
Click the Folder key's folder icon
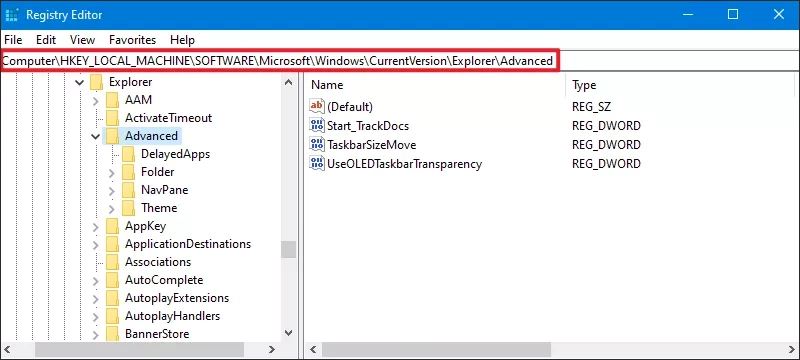(x=129, y=172)
